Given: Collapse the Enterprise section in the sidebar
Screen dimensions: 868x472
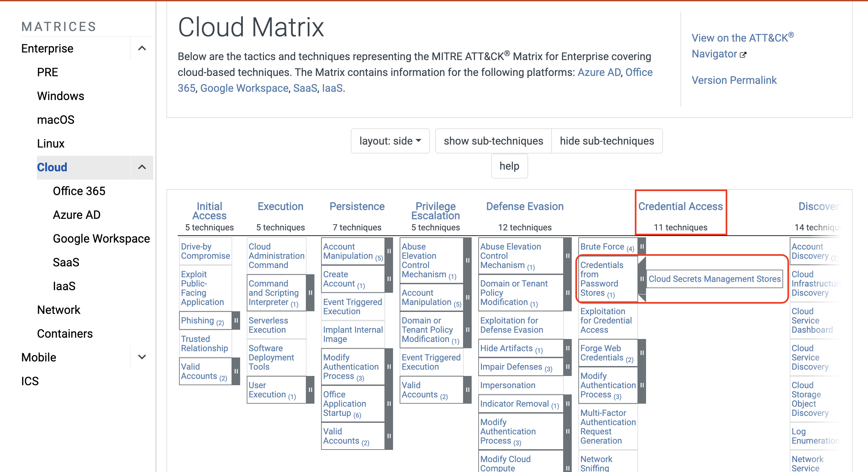Looking at the screenshot, I should [x=142, y=49].
